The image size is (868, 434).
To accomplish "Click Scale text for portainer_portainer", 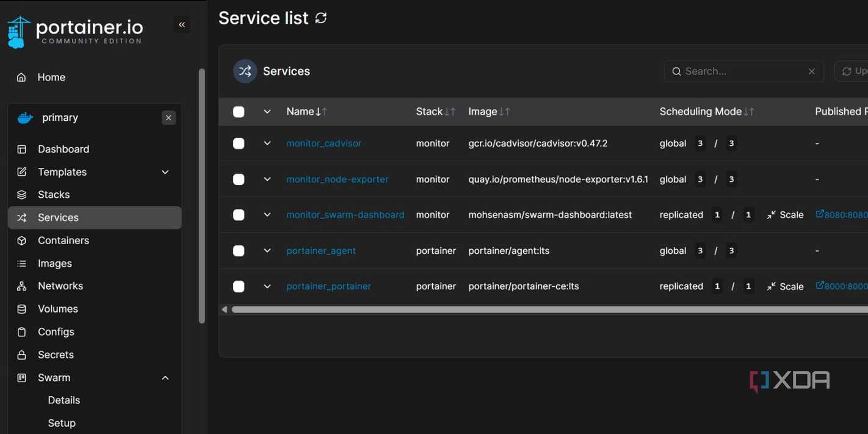I will [792, 286].
